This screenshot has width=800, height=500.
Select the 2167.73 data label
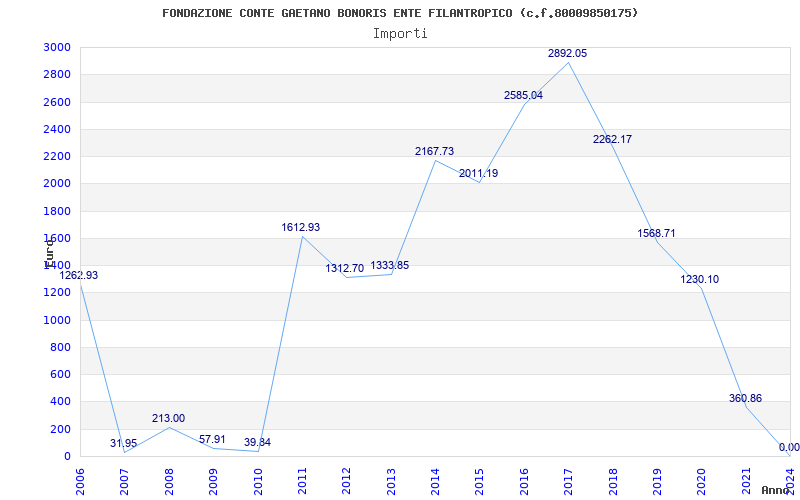click(x=434, y=152)
